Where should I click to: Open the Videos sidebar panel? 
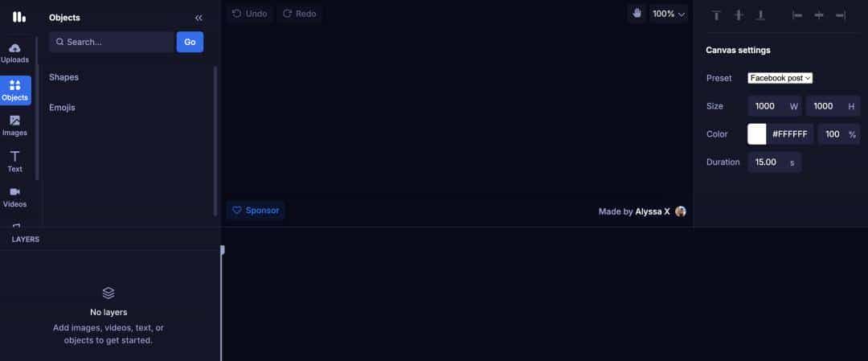pos(15,197)
